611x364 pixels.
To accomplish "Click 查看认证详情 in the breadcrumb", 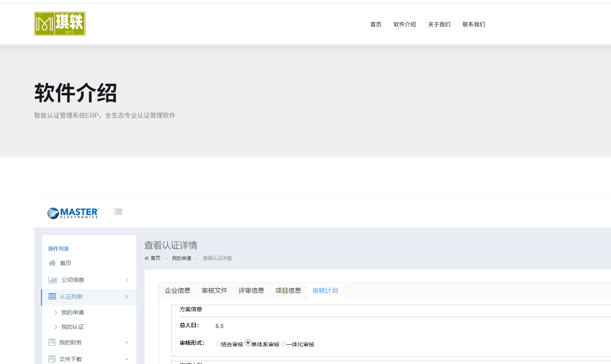I will coord(217,258).
